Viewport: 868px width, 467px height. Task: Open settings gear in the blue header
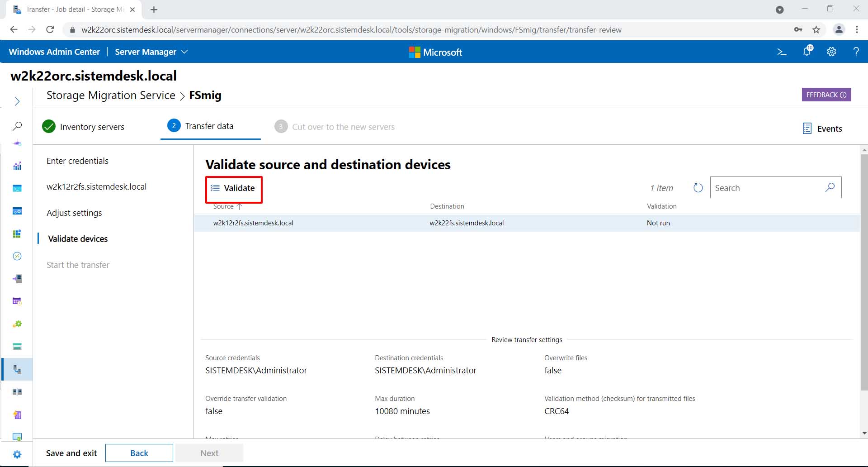click(831, 52)
